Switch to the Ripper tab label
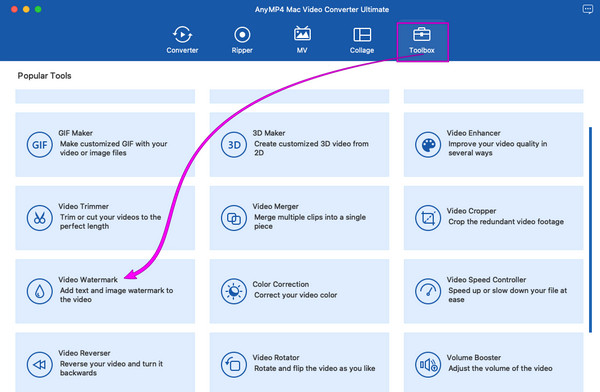 point(242,50)
